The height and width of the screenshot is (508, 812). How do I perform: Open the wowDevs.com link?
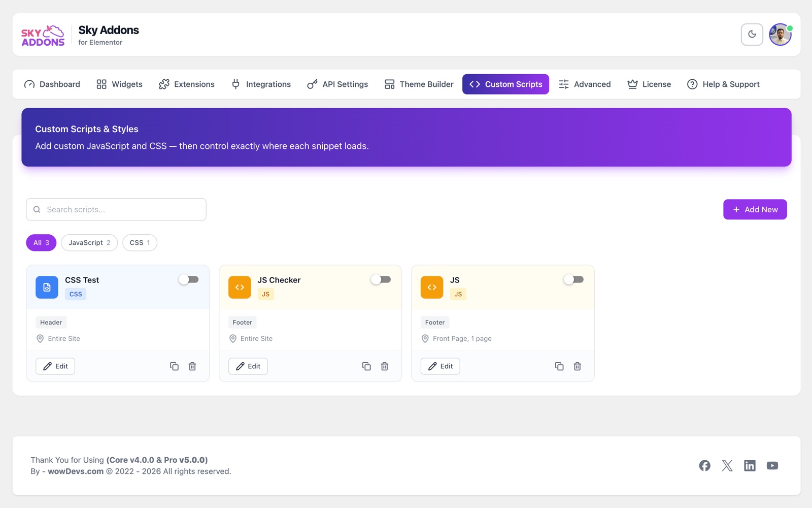[x=76, y=471]
